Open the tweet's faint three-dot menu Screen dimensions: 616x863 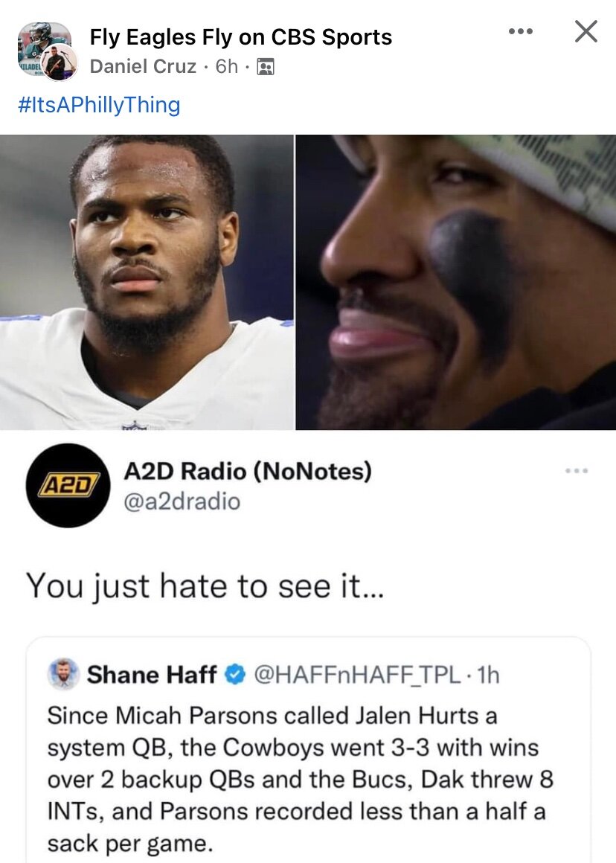tap(577, 471)
